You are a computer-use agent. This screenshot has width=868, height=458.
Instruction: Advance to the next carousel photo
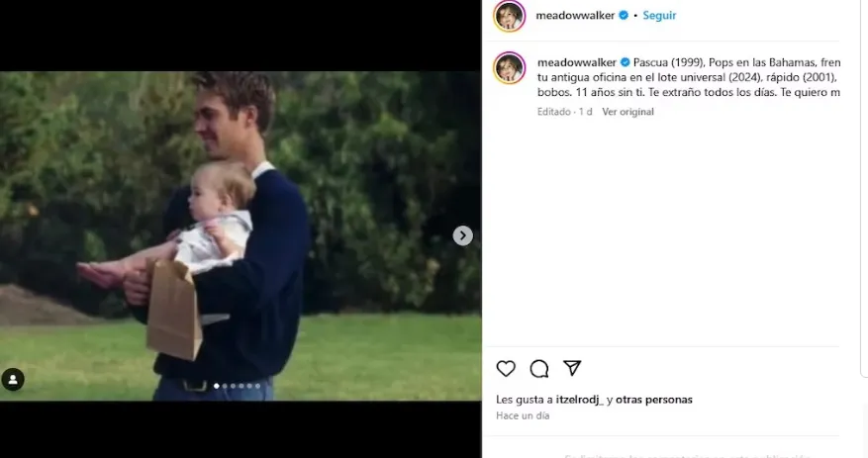[x=463, y=235]
